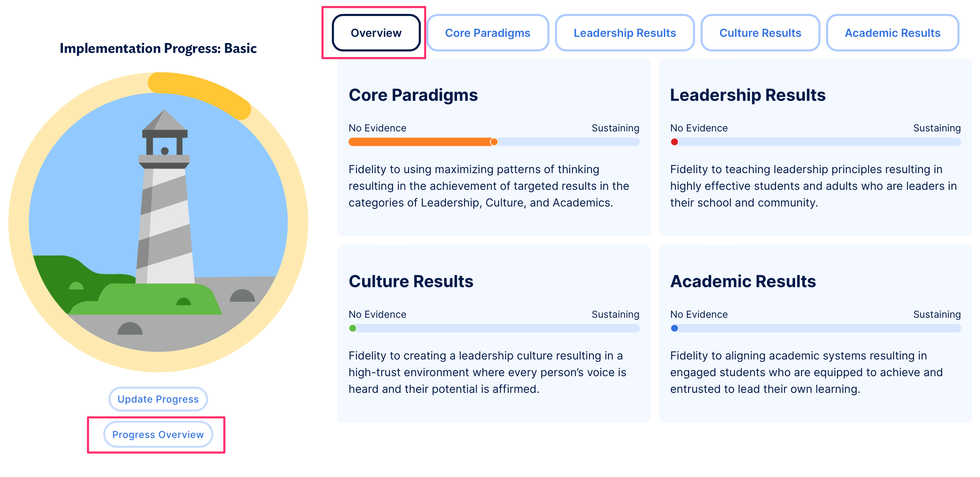This screenshot has height=477, width=980.
Task: Click Sustaining label on Core Paradigms scale
Action: click(615, 128)
